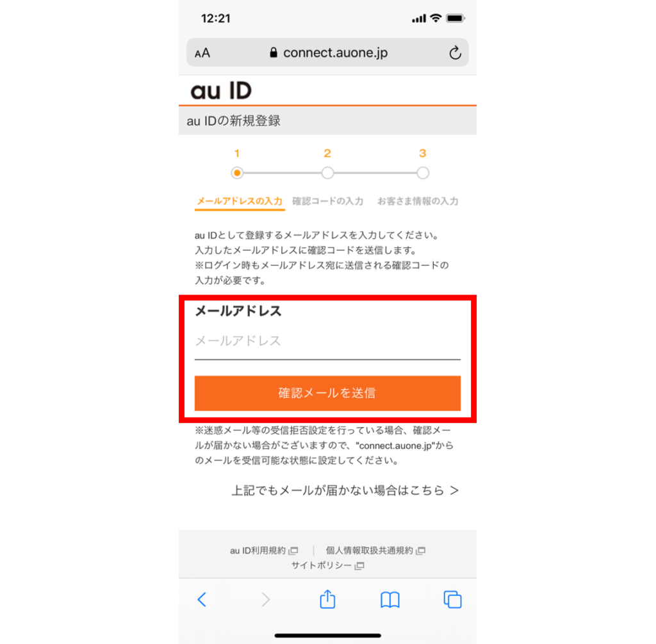Expand 上記でもメールが届かない場合はこちら link
656x644 pixels.
(345, 490)
